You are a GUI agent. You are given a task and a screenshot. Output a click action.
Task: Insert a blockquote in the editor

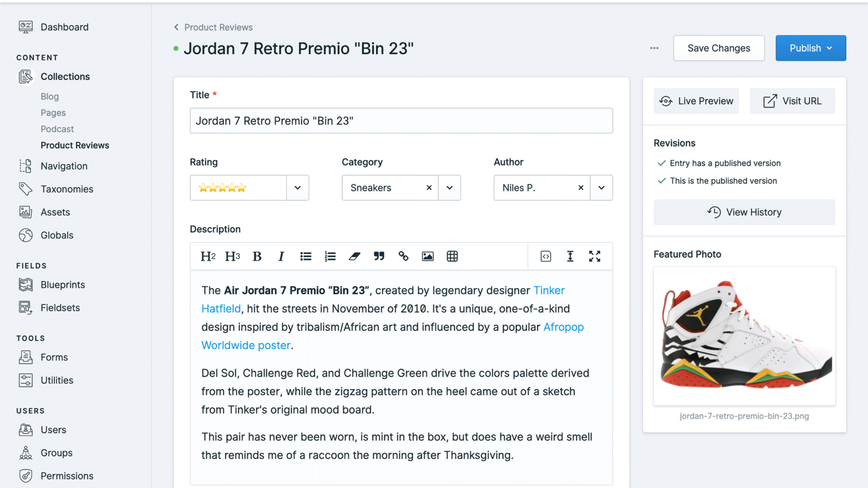(x=379, y=256)
